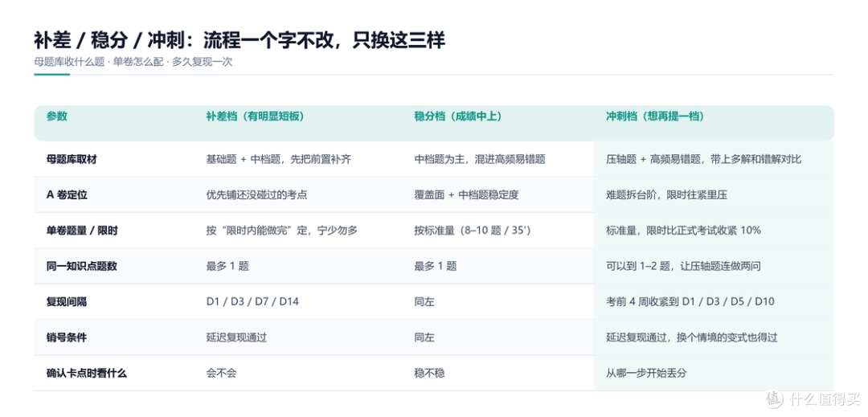Select the 参数 column header
This screenshot has width=868, height=417.
point(57,117)
